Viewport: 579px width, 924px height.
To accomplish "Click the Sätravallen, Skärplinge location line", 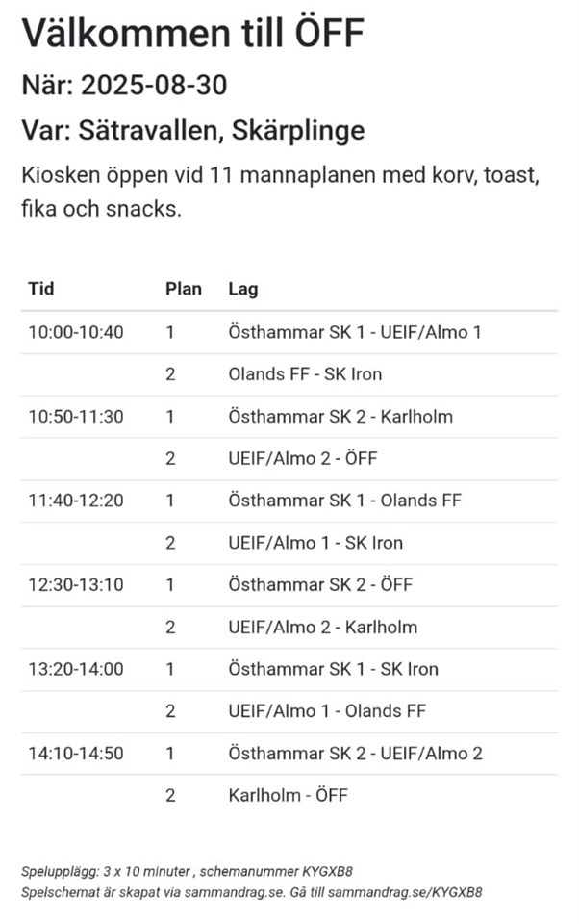I will coord(193,130).
